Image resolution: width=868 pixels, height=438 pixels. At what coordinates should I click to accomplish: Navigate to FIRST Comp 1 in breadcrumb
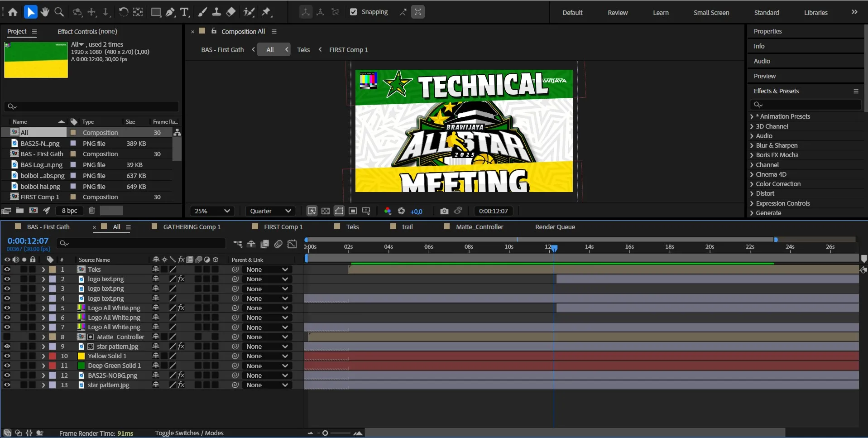tap(349, 50)
